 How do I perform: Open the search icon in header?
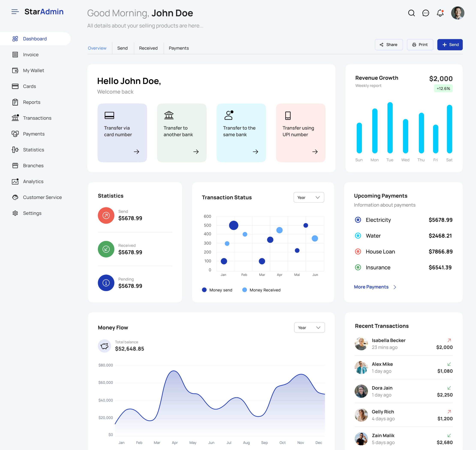[411, 13]
